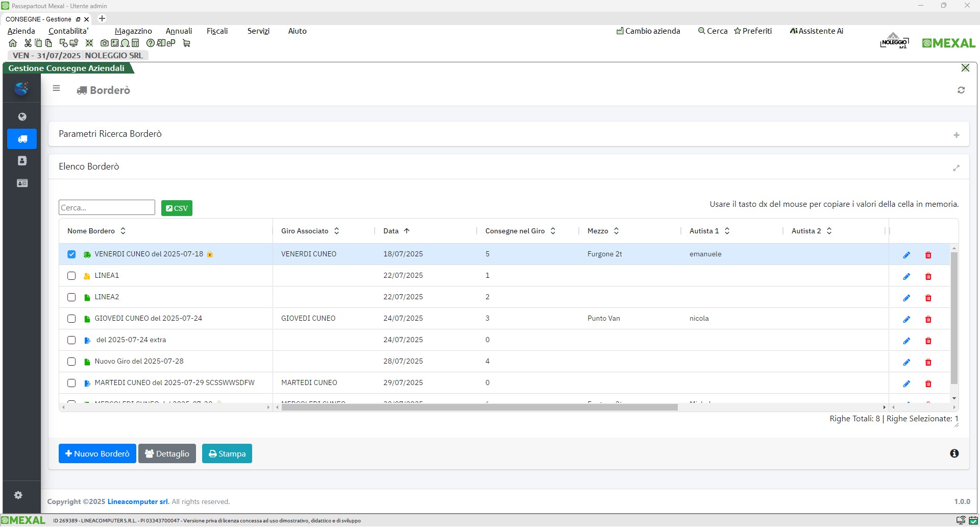Viewport: 980px width, 527px height.
Task: Open the Magazzino menu
Action: coord(133,31)
